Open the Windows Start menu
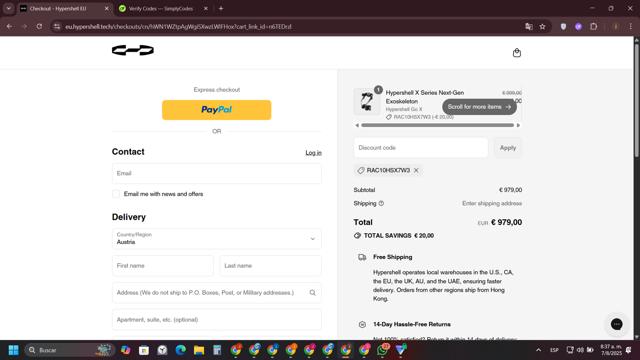Image resolution: width=640 pixels, height=360 pixels. click(x=13, y=350)
